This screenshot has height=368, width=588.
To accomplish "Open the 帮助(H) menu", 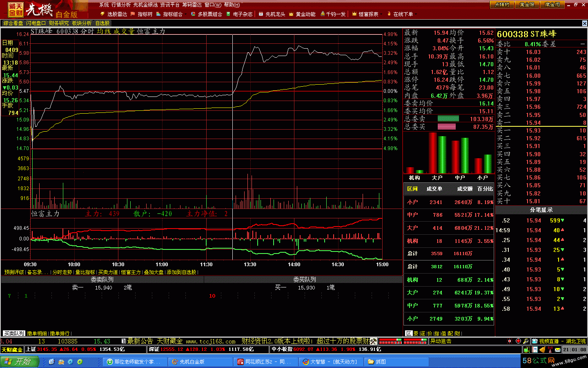I will 232,5.
